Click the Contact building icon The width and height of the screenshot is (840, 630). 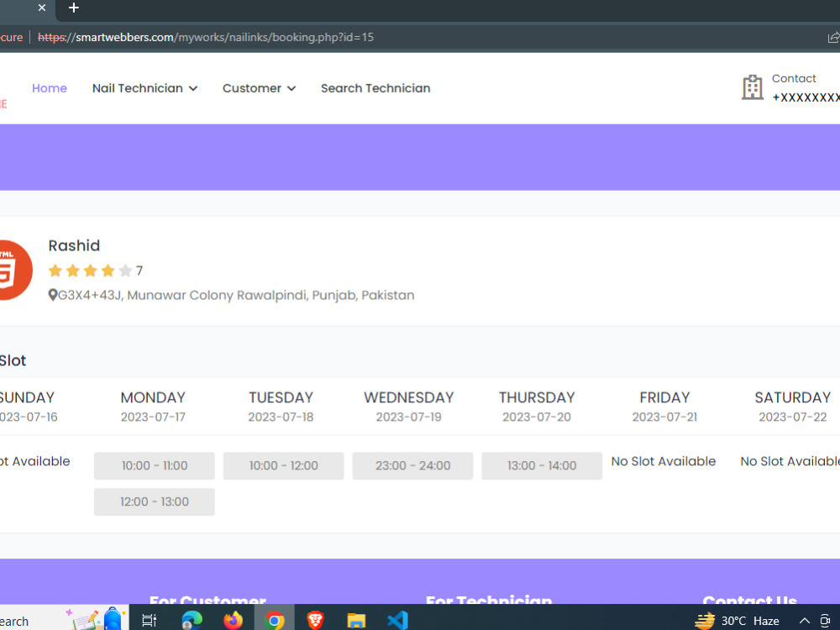pyautogui.click(x=752, y=87)
